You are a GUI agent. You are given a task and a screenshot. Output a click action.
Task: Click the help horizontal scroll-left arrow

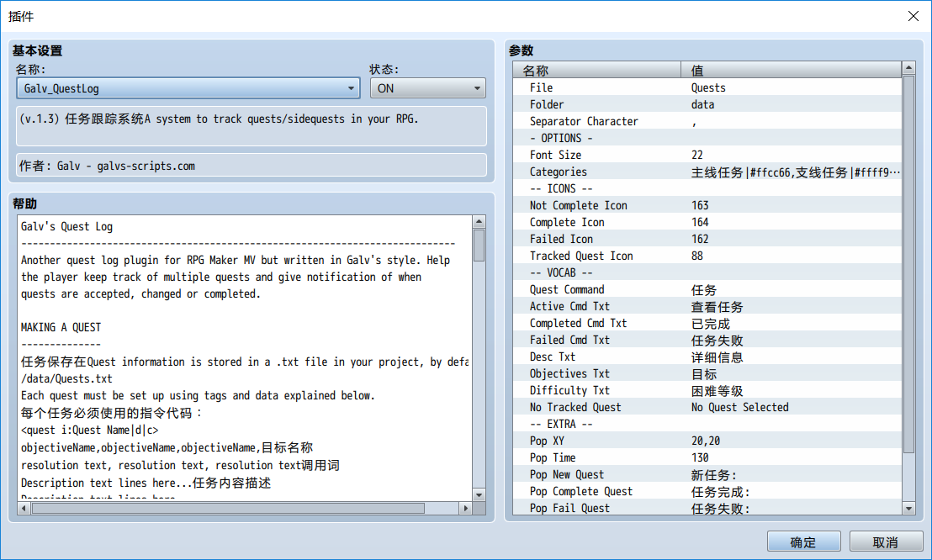24,508
